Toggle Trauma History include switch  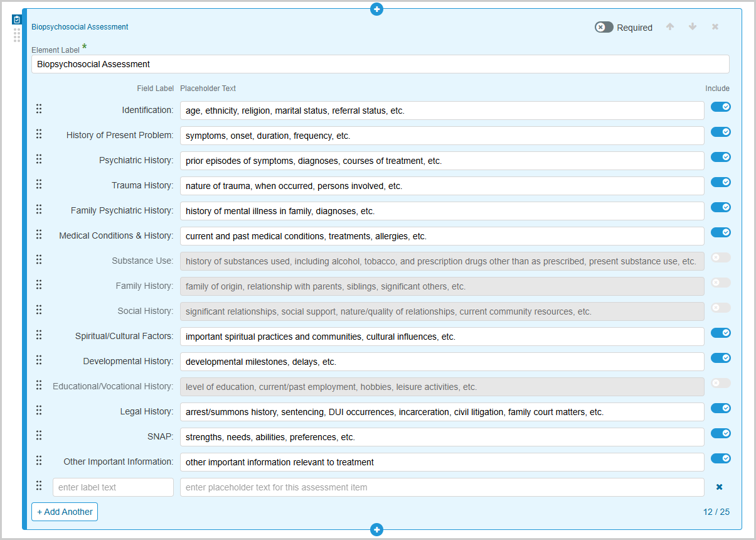point(721,182)
